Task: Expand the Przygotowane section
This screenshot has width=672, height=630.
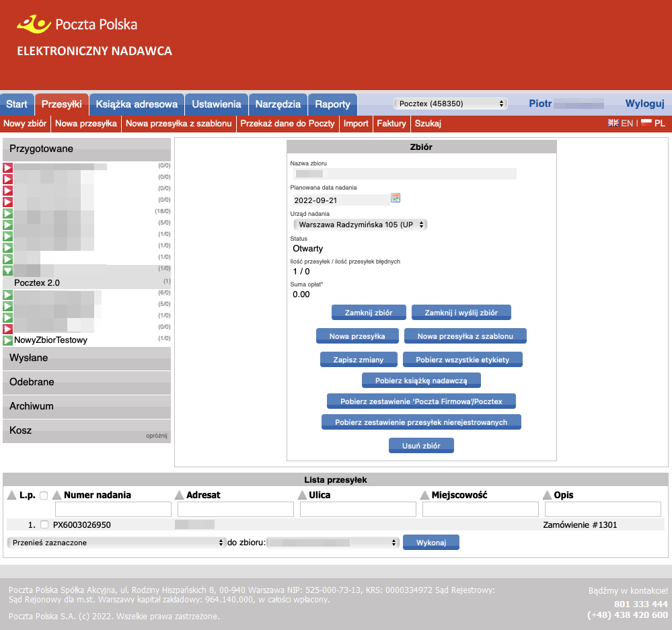Action: pos(87,149)
